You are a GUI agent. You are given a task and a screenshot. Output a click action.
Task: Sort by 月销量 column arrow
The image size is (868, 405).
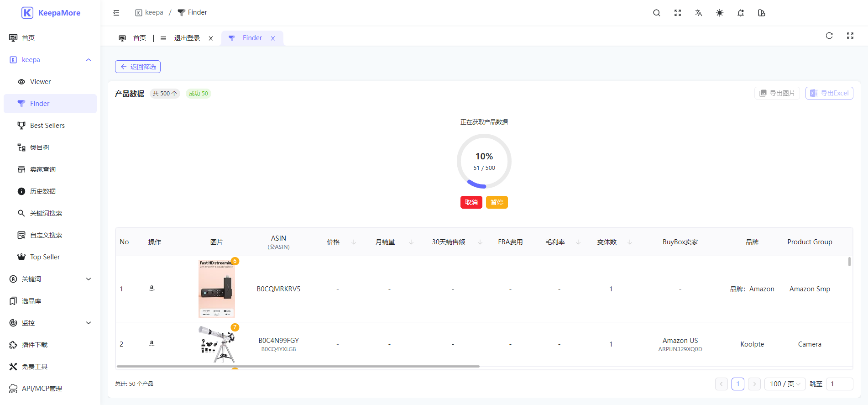411,242
